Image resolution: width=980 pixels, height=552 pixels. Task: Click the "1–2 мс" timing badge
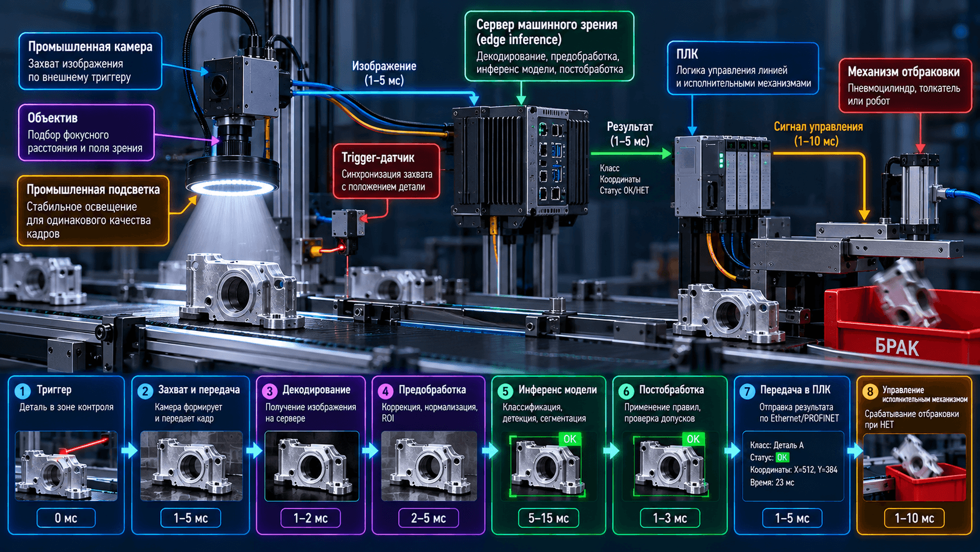(311, 518)
